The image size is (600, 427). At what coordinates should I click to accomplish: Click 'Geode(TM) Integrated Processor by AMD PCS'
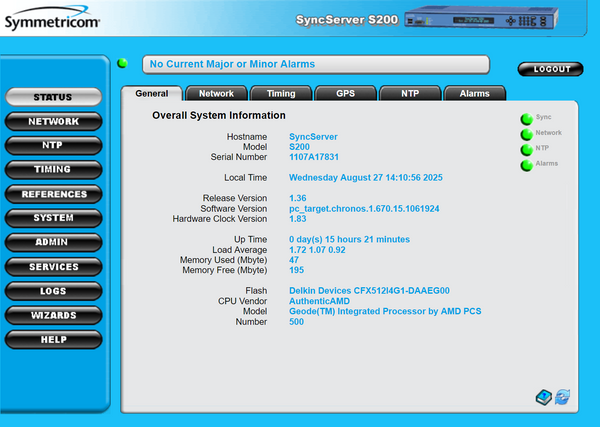point(385,311)
